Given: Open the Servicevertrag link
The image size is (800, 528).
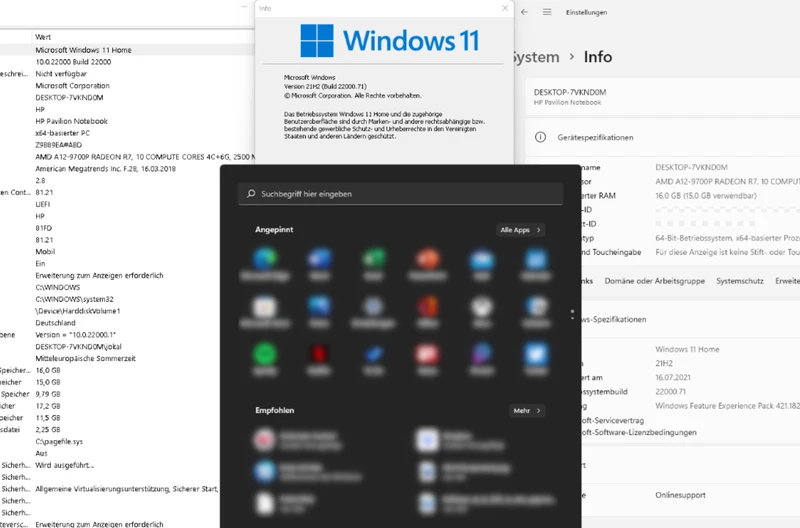Looking at the screenshot, I should point(613,420).
